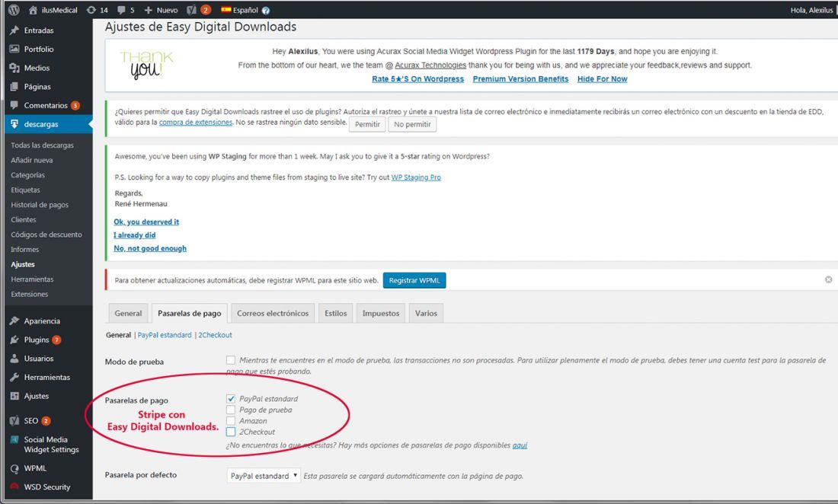
Task: Enable Pago de prueba gateway
Action: pyautogui.click(x=231, y=410)
